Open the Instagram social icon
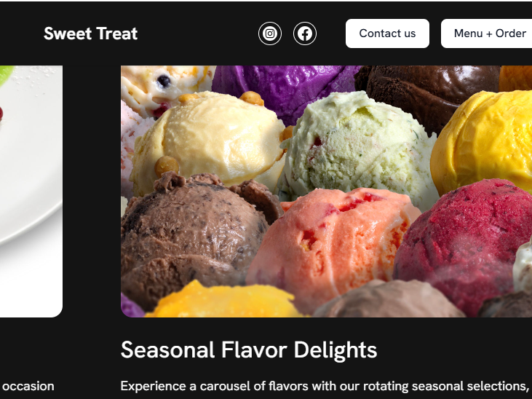 [270, 33]
